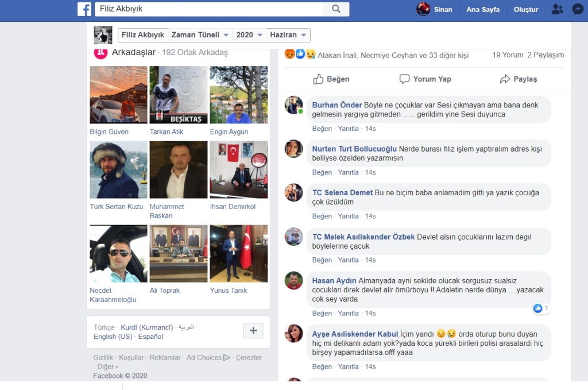The height and width of the screenshot is (390, 588).
Task: Go to Ana Sayfa
Action: (x=482, y=9)
